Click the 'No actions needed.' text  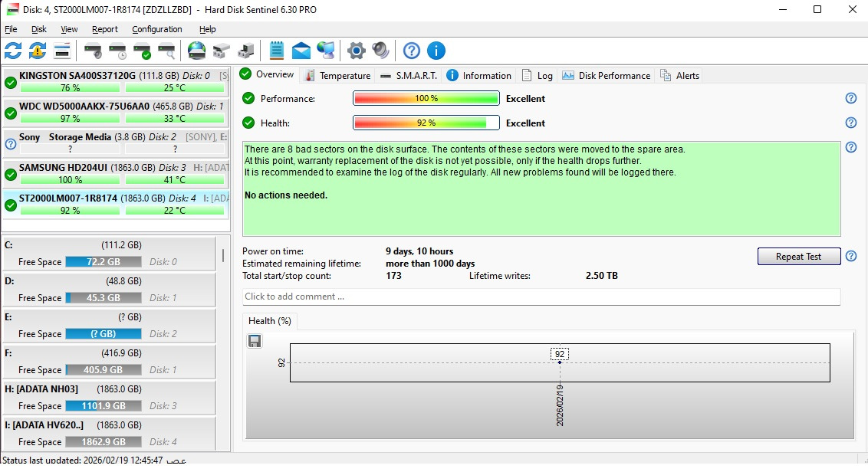click(286, 195)
